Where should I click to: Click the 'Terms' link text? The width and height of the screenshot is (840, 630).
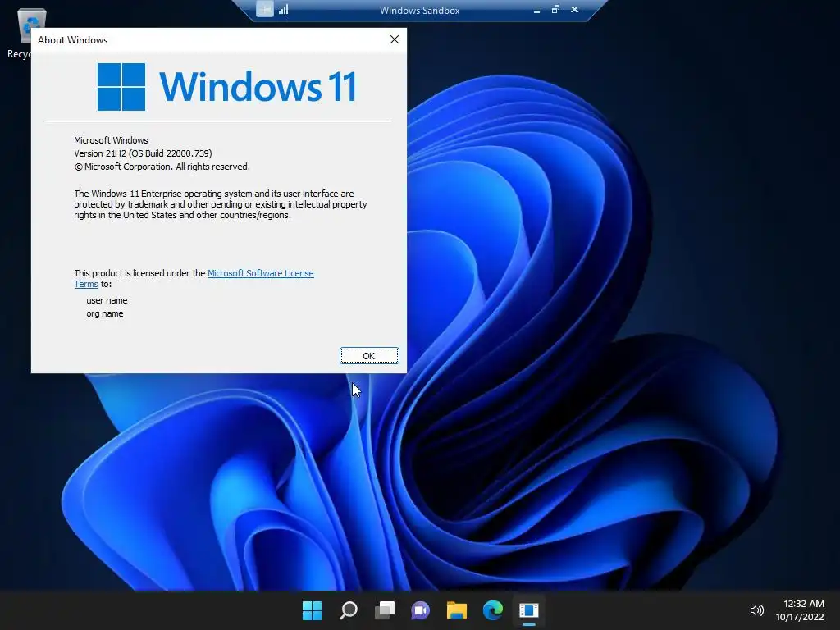pos(85,284)
